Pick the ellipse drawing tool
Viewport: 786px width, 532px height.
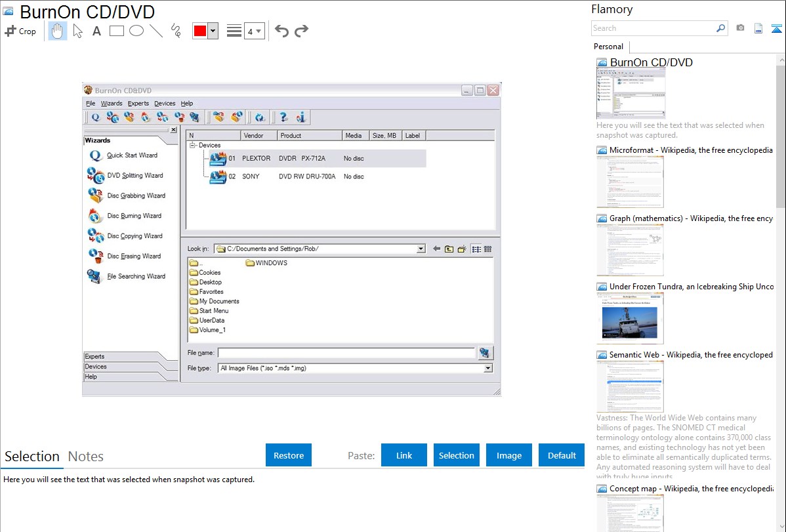(136, 31)
